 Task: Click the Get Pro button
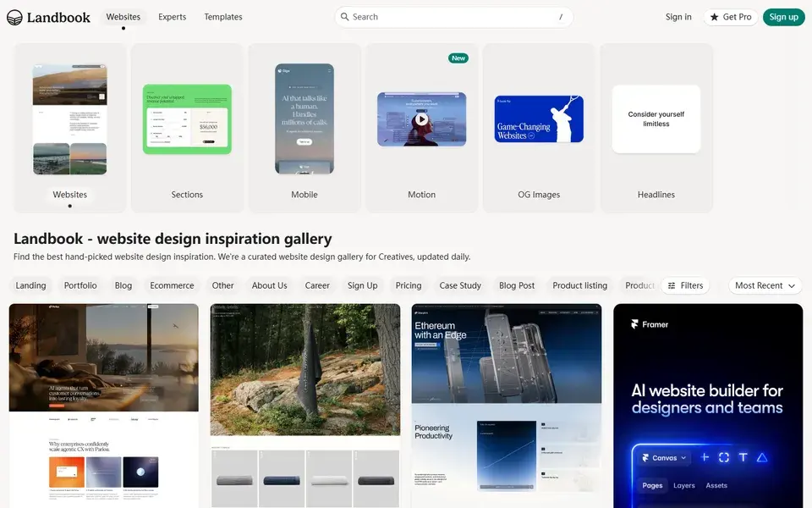click(731, 17)
